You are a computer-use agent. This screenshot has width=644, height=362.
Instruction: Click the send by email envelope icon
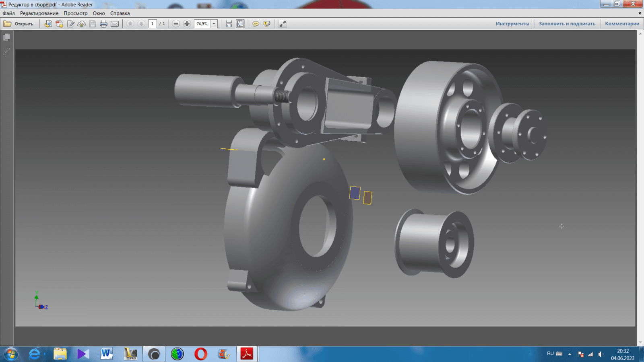[115, 24]
